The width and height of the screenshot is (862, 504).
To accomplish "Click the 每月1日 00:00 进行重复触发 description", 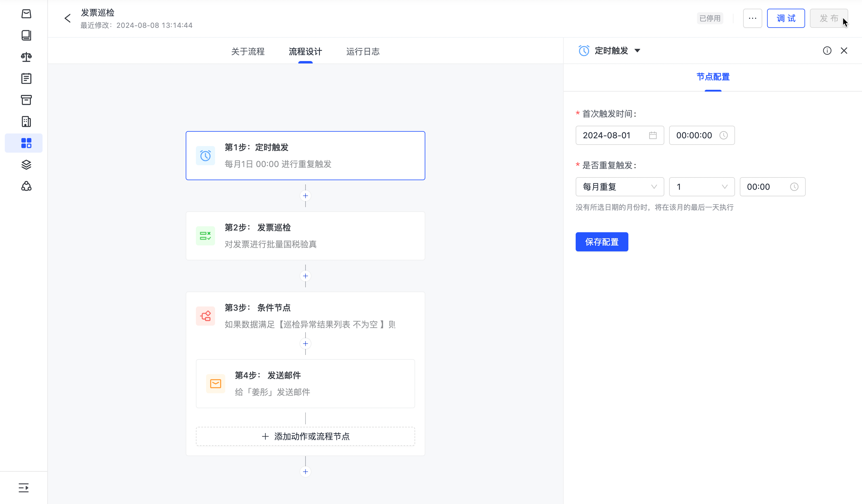I will [x=278, y=164].
